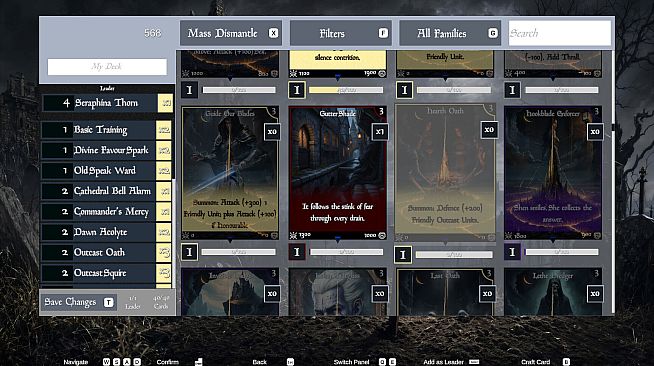
Task: Click the Save Changes button
Action: [x=79, y=302]
